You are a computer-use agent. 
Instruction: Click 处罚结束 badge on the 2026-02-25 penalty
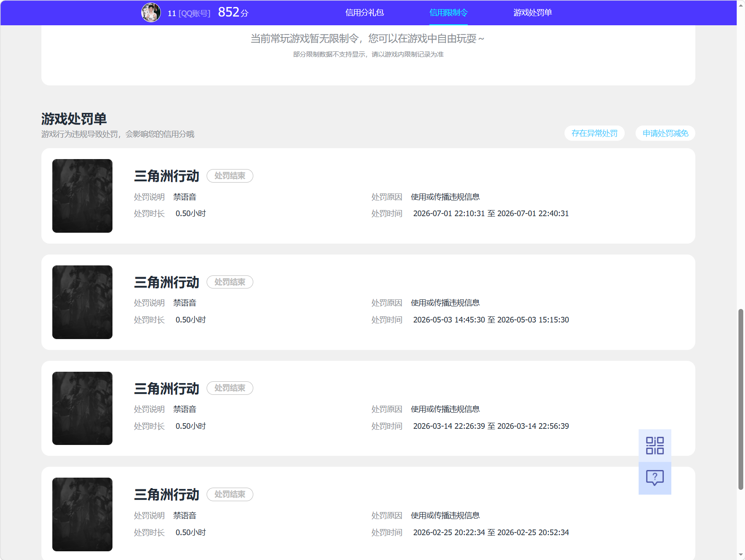230,494
